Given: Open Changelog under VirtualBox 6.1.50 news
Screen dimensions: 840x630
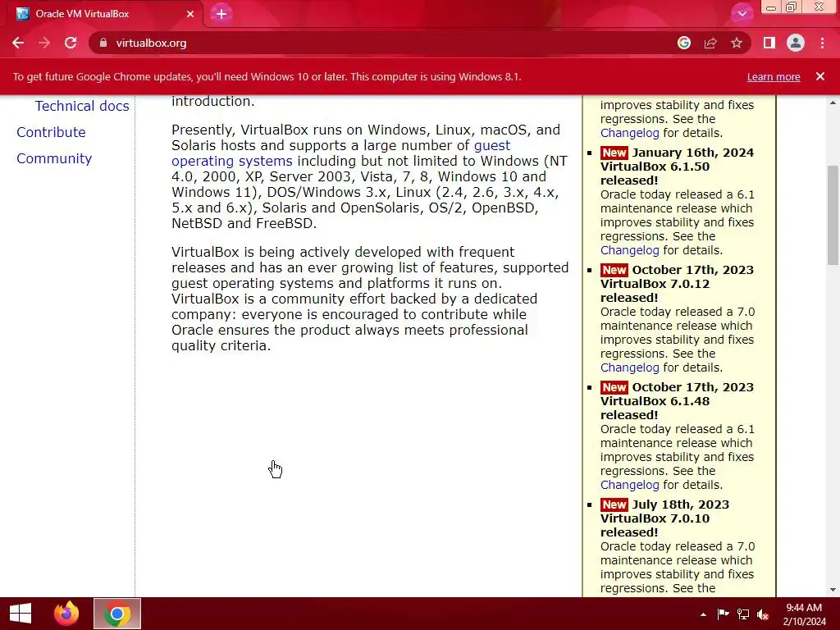Looking at the screenshot, I should [x=629, y=250].
